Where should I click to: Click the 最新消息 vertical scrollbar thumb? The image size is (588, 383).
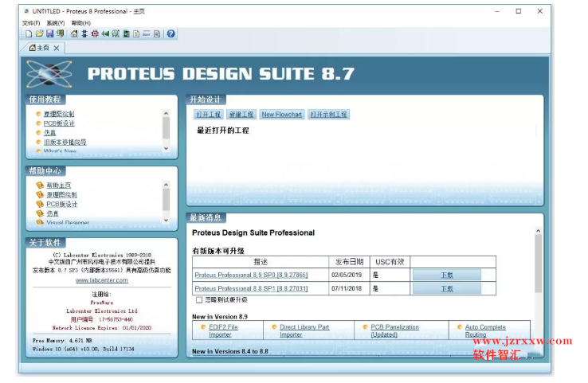[x=538, y=264]
